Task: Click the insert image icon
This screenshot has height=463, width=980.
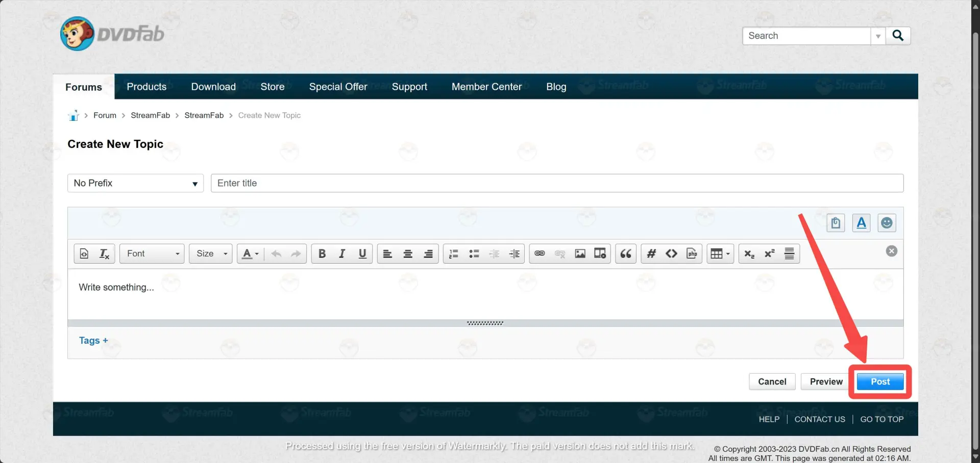Action: 580,253
